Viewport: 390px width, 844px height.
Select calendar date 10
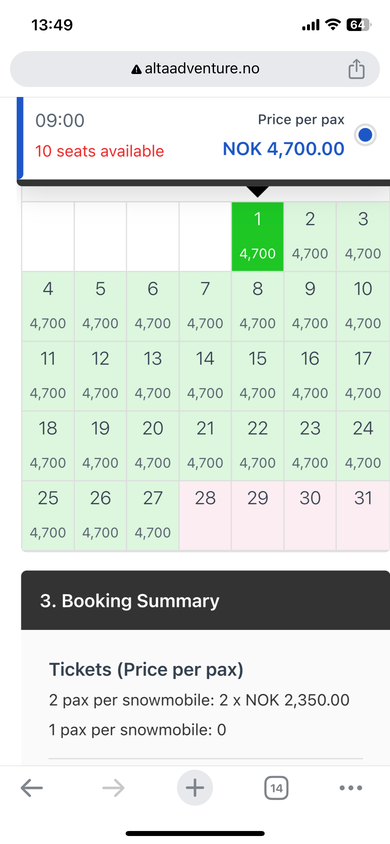[363, 306]
